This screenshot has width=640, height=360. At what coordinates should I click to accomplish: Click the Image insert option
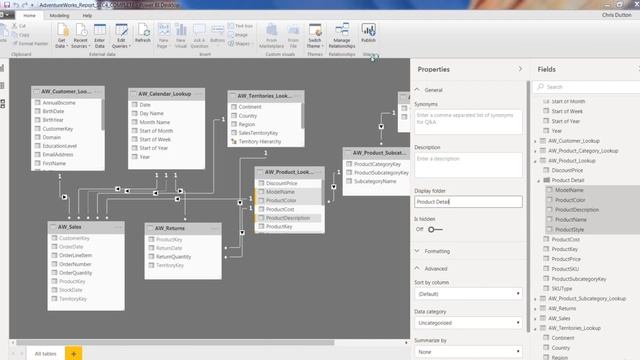click(238, 35)
